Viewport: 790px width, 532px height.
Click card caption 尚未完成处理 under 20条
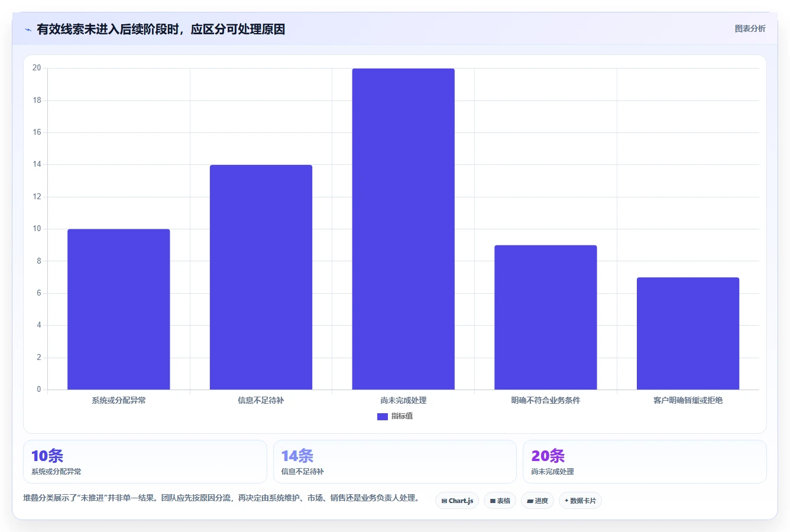click(x=552, y=472)
